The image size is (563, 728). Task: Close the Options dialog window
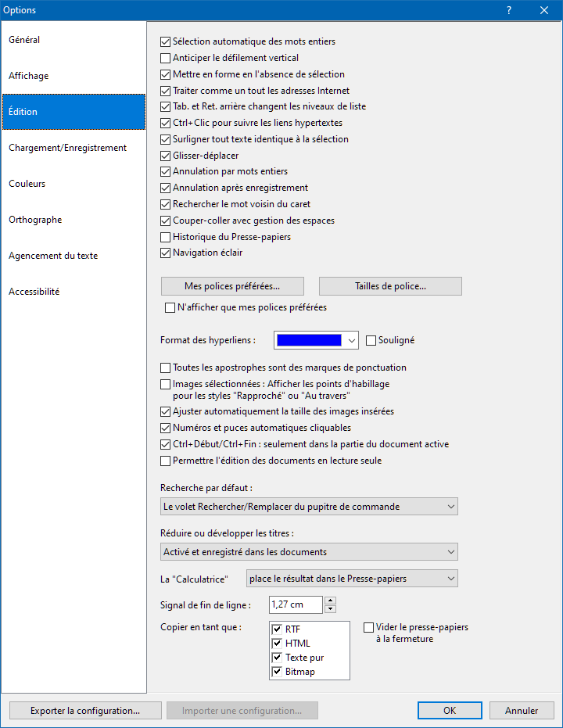click(544, 10)
